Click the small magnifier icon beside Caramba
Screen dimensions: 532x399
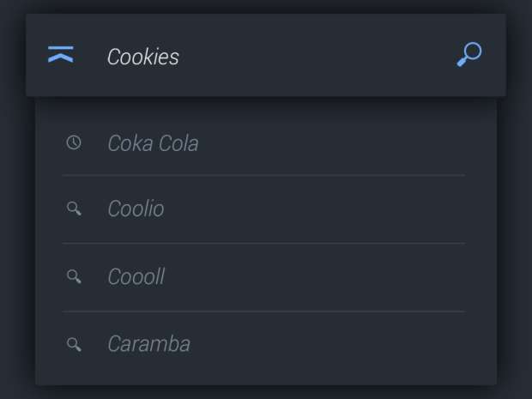click(x=74, y=344)
